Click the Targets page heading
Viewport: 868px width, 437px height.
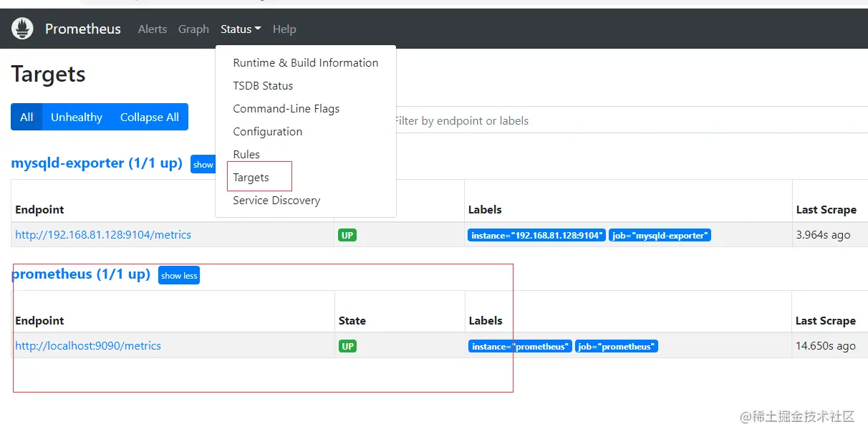pos(49,75)
